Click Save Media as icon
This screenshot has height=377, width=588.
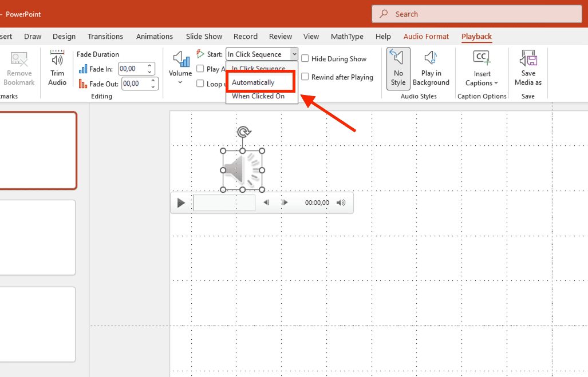pyautogui.click(x=528, y=58)
